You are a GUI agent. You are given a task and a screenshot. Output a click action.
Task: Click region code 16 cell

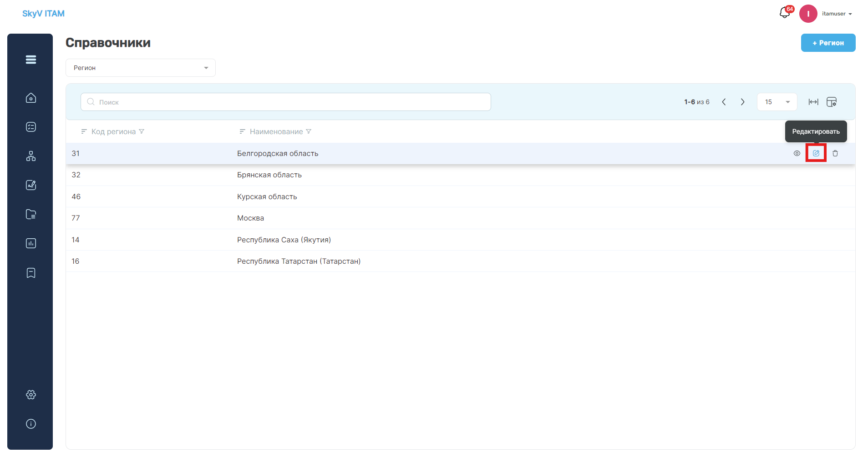point(76,261)
